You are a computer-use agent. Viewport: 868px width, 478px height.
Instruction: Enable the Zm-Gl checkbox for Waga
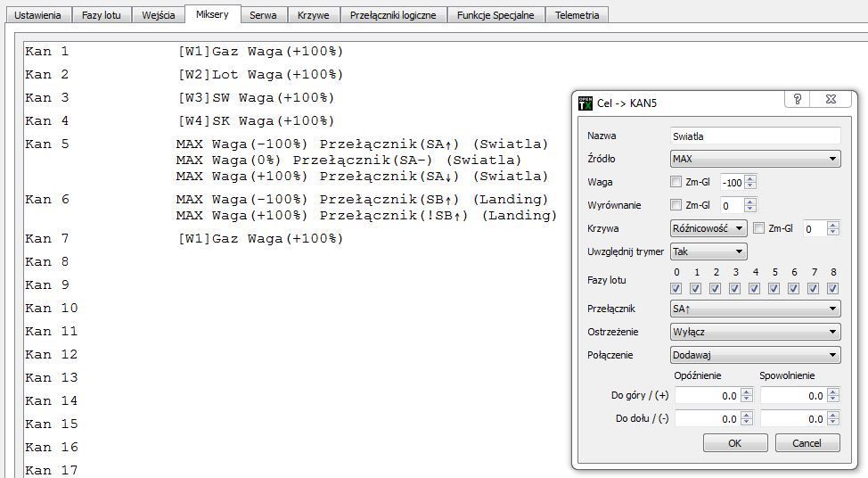[x=676, y=182]
